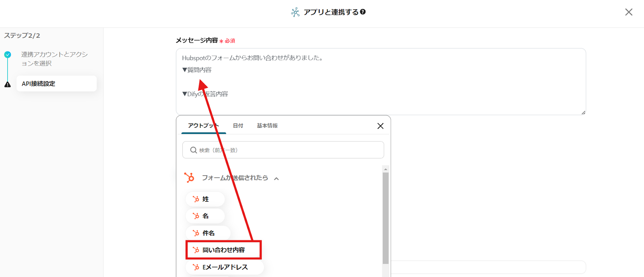The width and height of the screenshot is (644, 277).
Task: Click the teal checkmark step icon
Action: [x=8, y=55]
